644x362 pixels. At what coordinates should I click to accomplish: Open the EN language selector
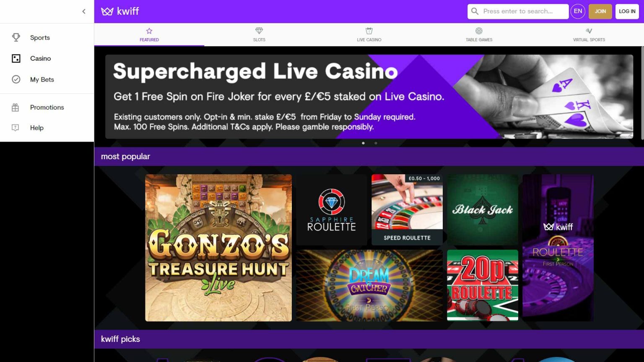(x=578, y=11)
